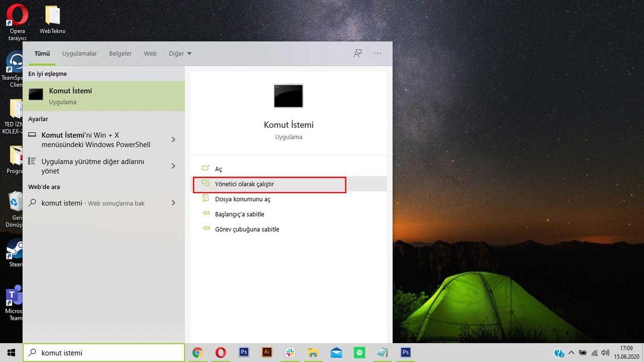Open Opera browser from the taskbar
This screenshot has height=362, width=644.
point(221,352)
